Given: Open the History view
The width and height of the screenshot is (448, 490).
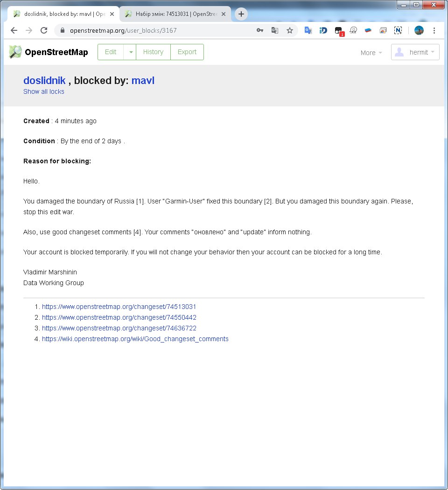Looking at the screenshot, I should 153,52.
